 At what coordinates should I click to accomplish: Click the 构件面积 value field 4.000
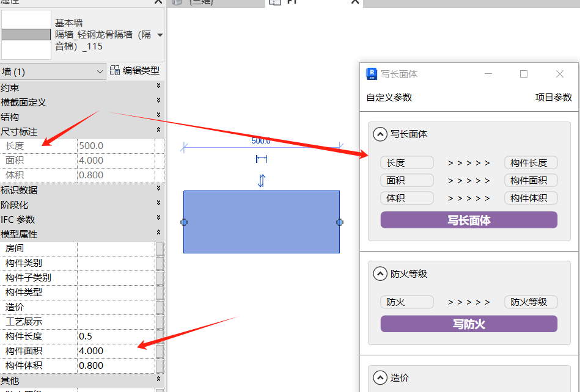point(116,351)
